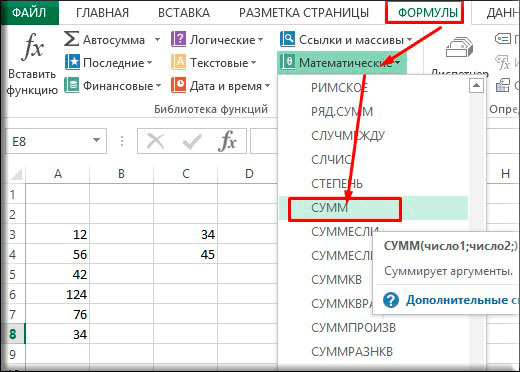Click cell A3 with value 12
Image resolution: width=520 pixels, height=372 pixels.
point(58,234)
